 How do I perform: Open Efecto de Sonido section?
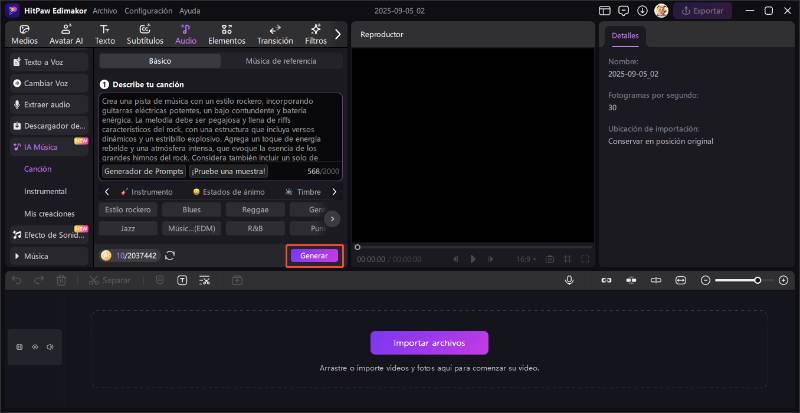[49, 235]
